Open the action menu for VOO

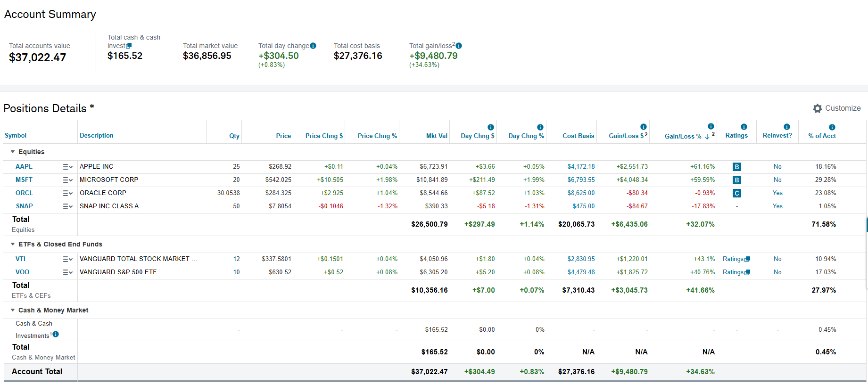point(67,272)
